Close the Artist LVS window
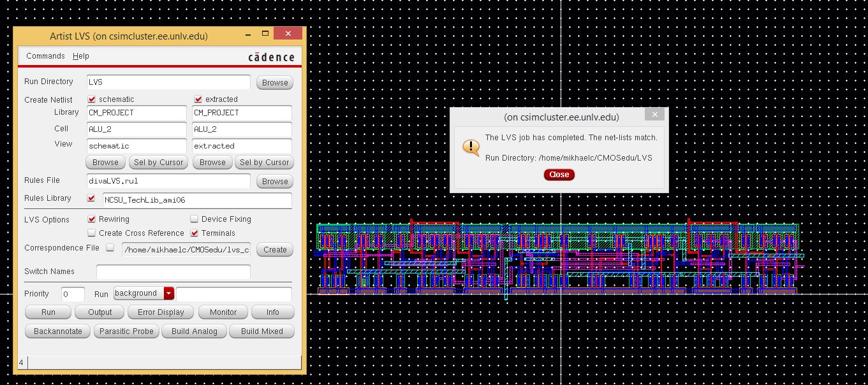 coord(289,34)
